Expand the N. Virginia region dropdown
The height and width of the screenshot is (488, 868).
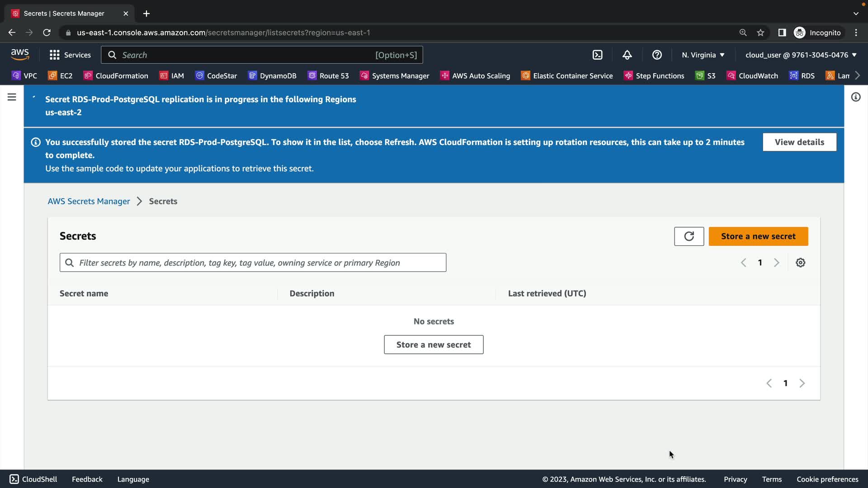coord(703,55)
